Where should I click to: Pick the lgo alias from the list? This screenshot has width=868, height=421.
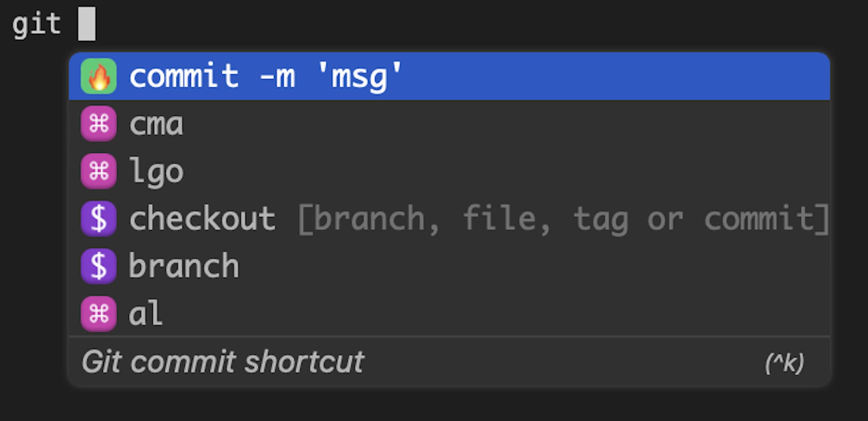click(449, 171)
